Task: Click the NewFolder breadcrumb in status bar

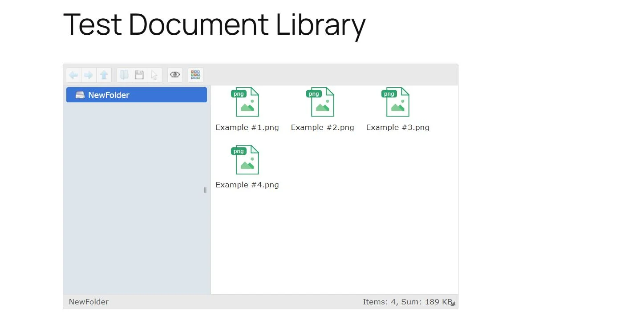Action: click(88, 302)
